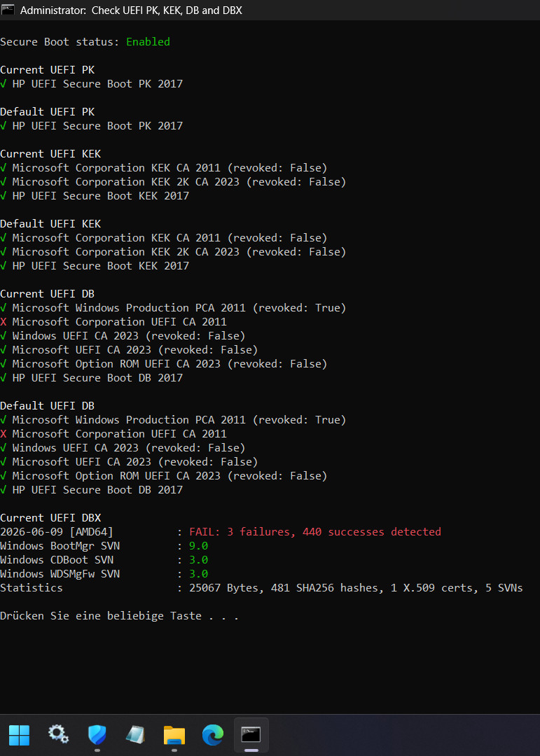540x756 pixels.
Task: Click the 'Current UEFI PK' heading
Action: click(48, 70)
